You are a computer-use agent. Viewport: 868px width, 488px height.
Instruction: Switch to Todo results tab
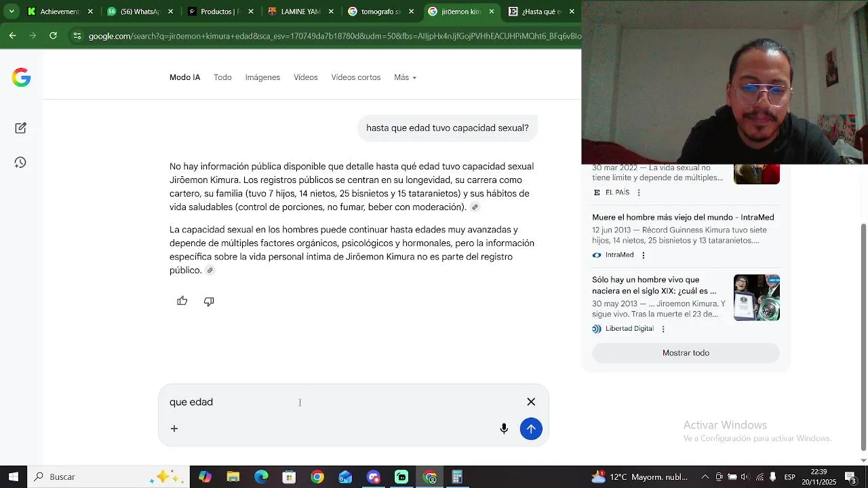click(x=222, y=77)
